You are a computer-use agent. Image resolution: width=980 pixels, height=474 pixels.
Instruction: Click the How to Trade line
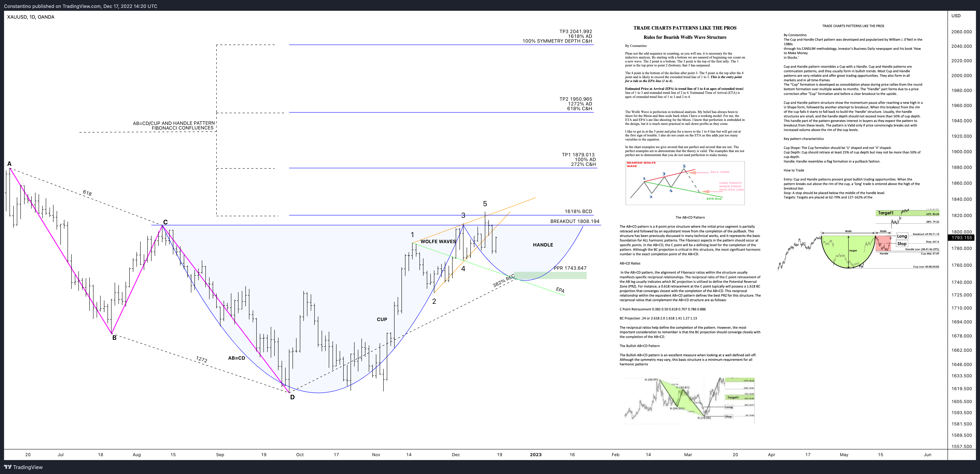coord(794,170)
